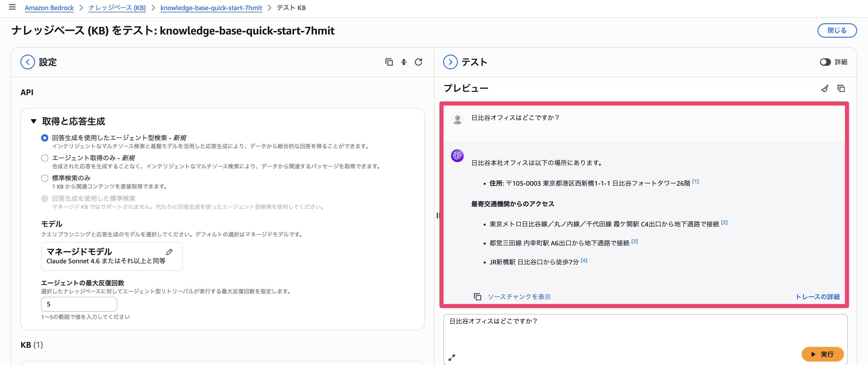This screenshot has width=868, height=365.
Task: Collapse the 設定 panel with the left chevron
Action: 28,62
